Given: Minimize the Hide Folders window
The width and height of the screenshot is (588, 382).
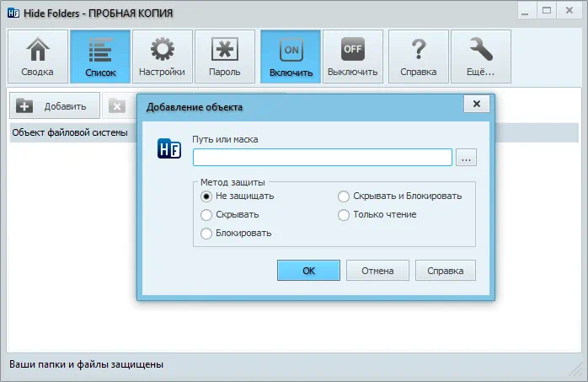Looking at the screenshot, I should coord(525,11).
